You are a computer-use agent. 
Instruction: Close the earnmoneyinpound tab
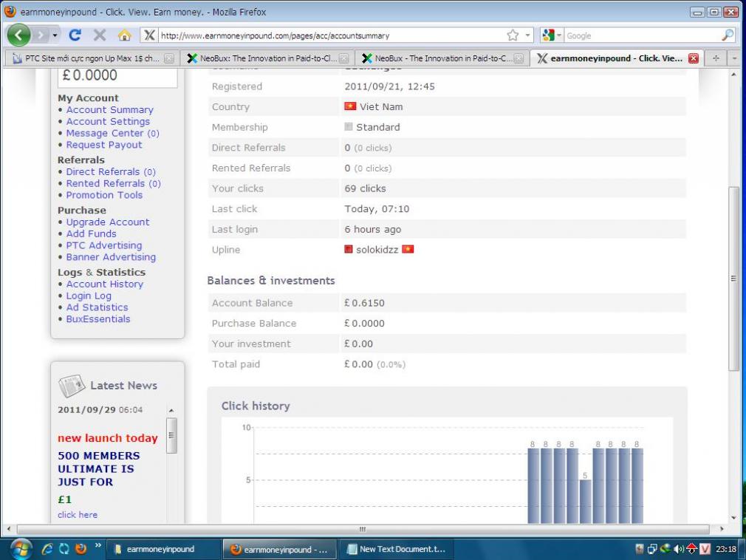pyautogui.click(x=694, y=58)
